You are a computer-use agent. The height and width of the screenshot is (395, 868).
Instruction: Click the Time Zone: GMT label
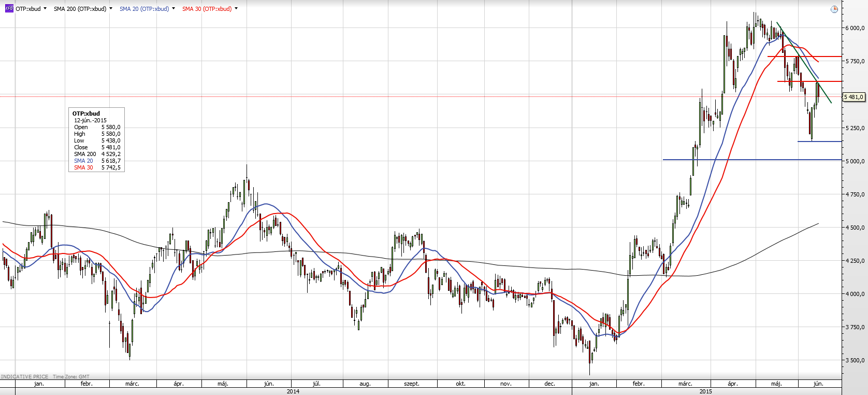(x=71, y=377)
